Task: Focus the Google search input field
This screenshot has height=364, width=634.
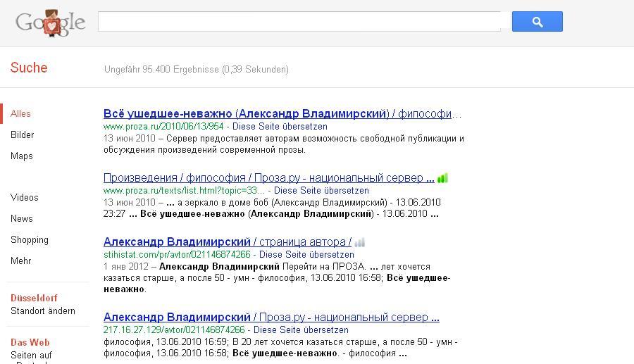Action: pos(299,21)
